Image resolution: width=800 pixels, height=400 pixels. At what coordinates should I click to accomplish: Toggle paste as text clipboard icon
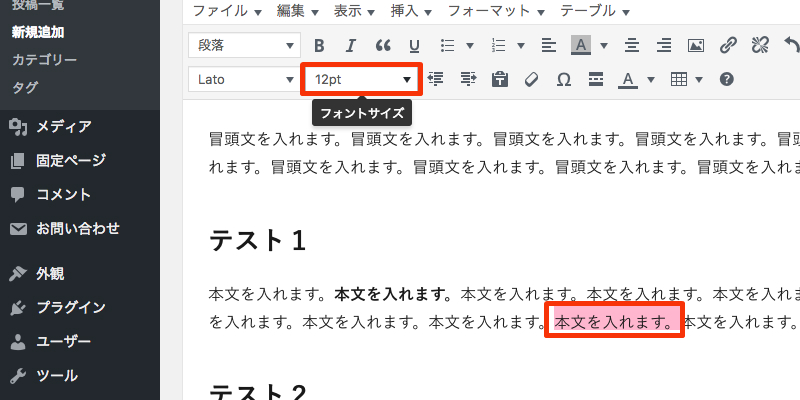[499, 79]
